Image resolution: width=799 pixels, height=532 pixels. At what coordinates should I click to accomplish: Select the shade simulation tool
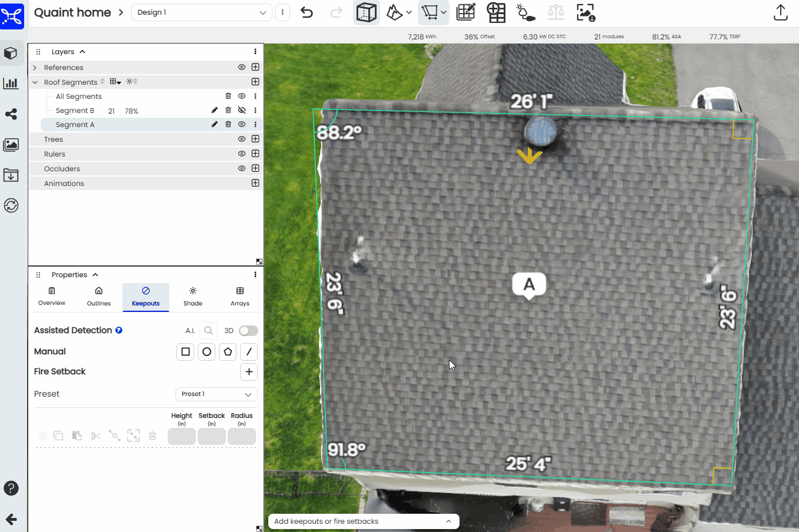pyautogui.click(x=525, y=12)
